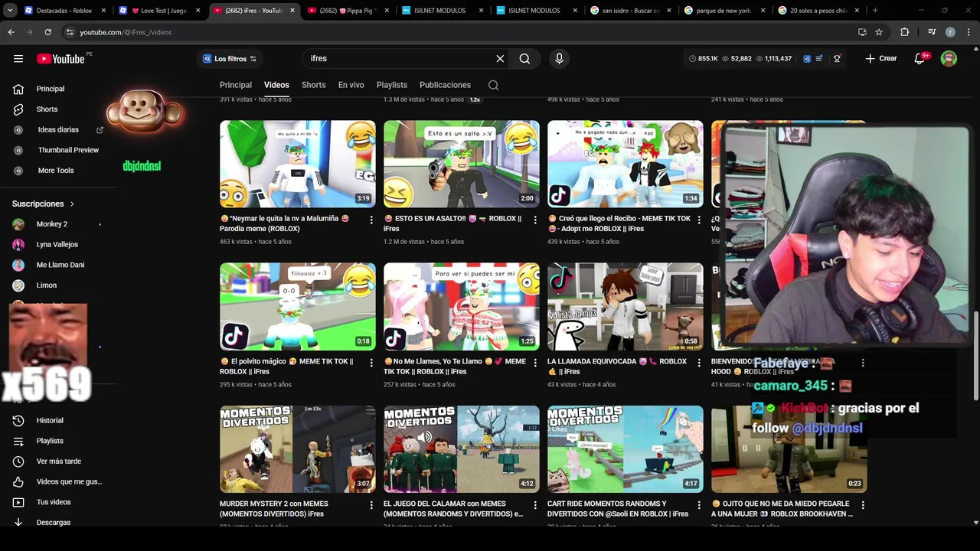Open Chrome three-dot menu
Image resolution: width=980 pixels, height=551 pixels.
pyautogui.click(x=969, y=32)
